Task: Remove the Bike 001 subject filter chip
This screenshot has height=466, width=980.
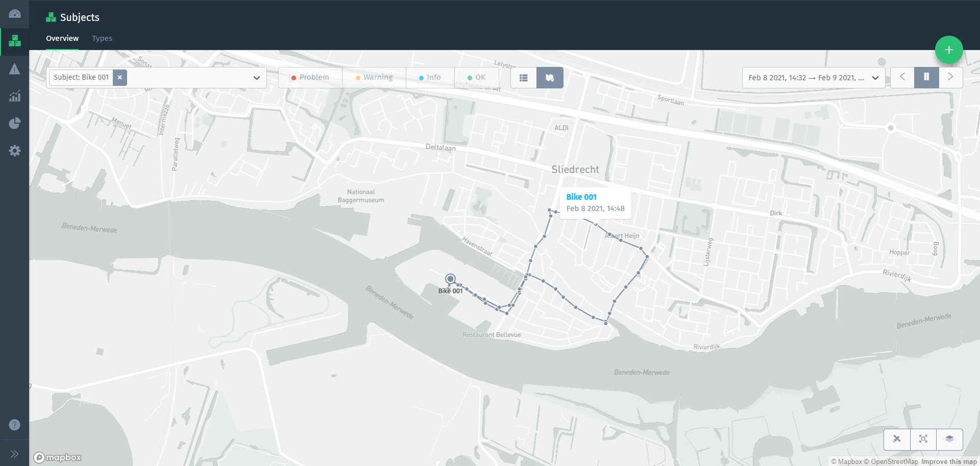Action: [119, 77]
